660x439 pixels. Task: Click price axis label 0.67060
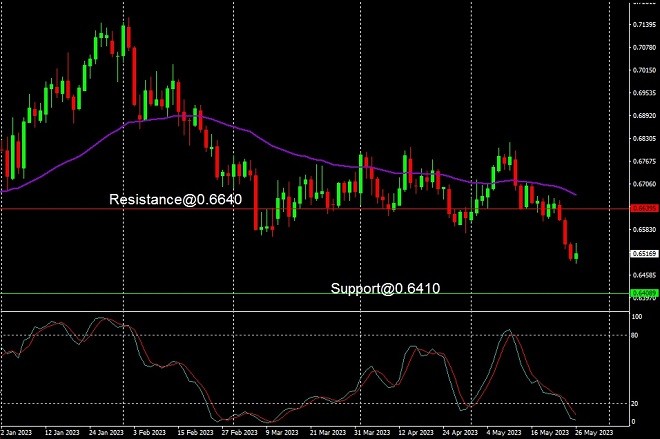click(x=644, y=184)
